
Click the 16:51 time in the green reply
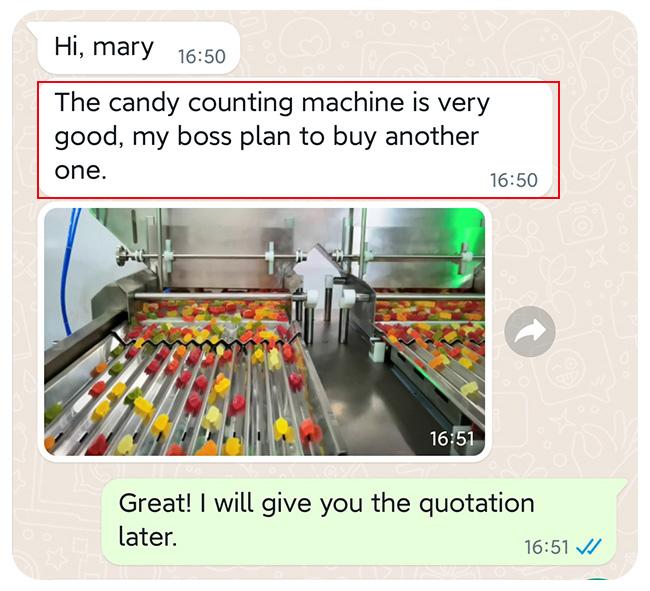546,547
